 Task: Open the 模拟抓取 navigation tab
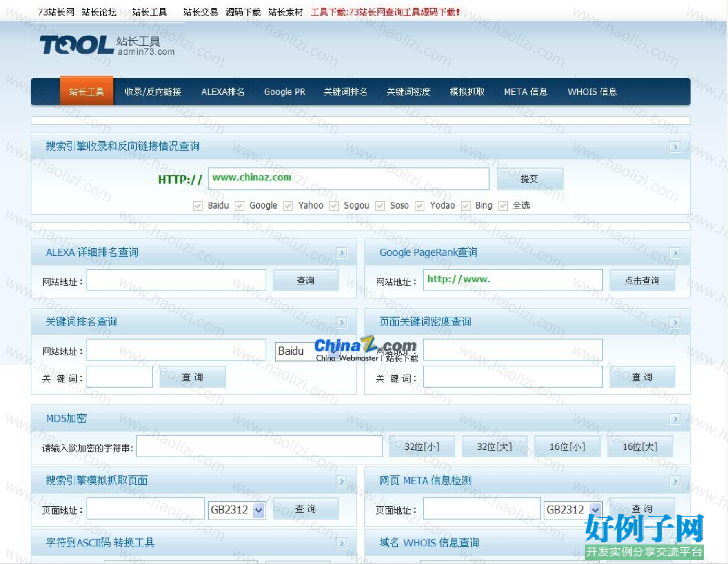pos(467,92)
